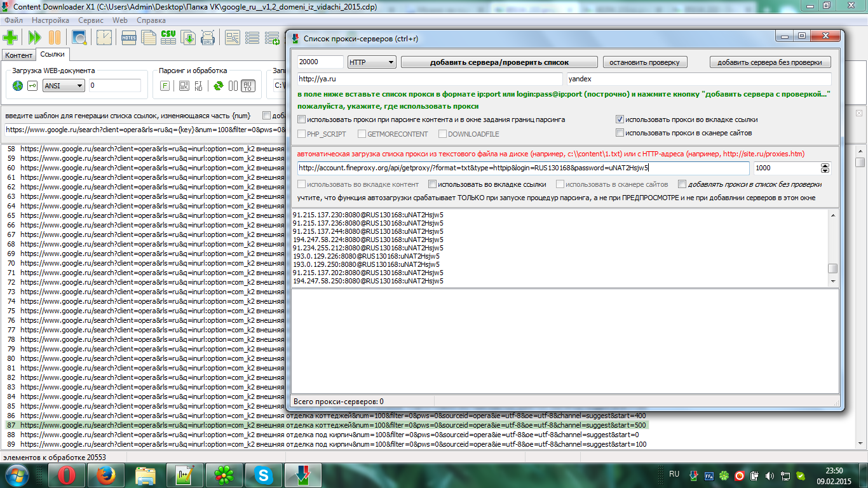868x488 pixels.
Task: Check autoload 'использовать во вкладке ссылки' checkbox
Action: click(x=432, y=184)
